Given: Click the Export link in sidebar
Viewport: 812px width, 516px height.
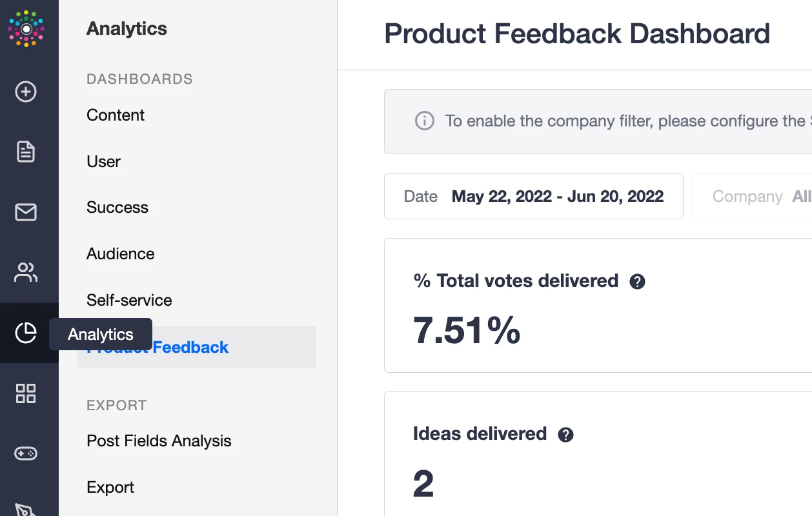Looking at the screenshot, I should pos(110,487).
